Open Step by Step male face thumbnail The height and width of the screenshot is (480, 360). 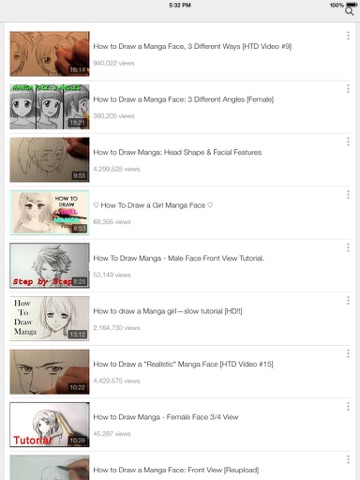click(50, 266)
